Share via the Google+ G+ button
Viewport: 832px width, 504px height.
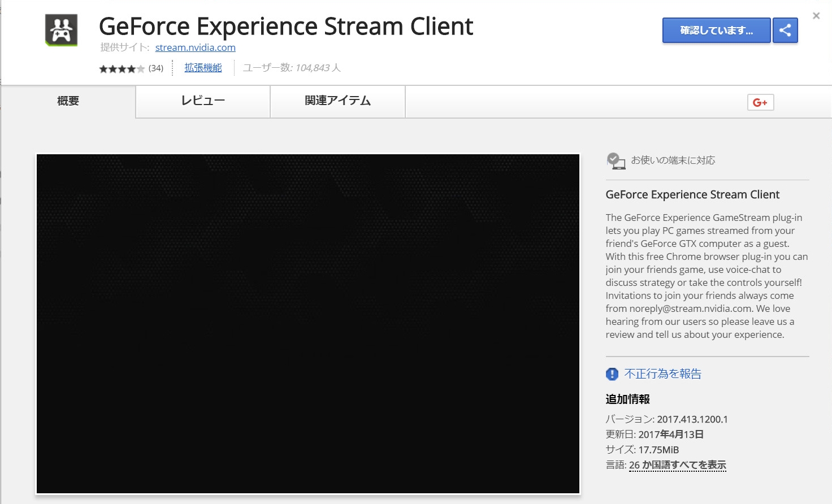tap(760, 102)
